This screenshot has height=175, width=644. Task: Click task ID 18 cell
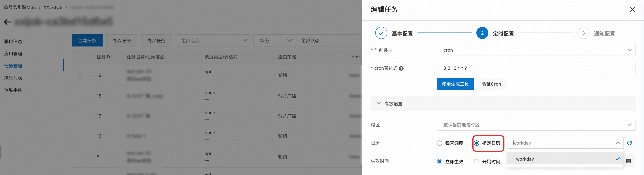click(99, 96)
